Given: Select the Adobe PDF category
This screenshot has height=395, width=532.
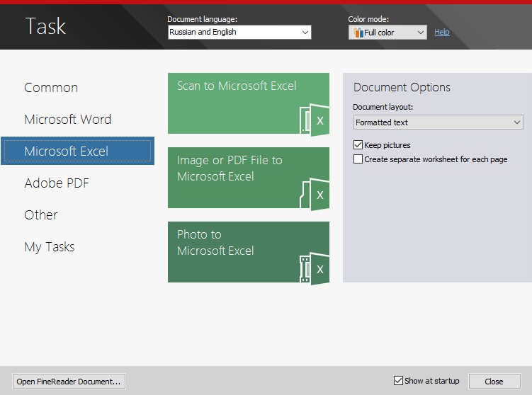Looking at the screenshot, I should [x=56, y=183].
